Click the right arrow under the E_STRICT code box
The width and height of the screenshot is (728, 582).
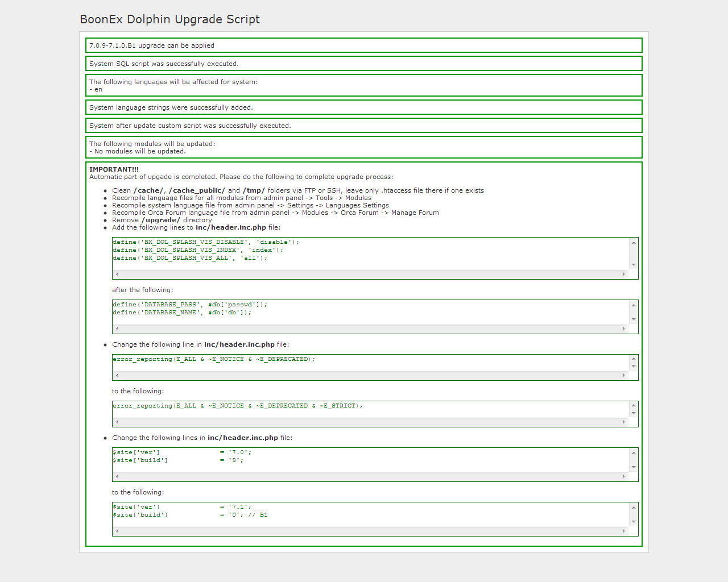point(624,422)
